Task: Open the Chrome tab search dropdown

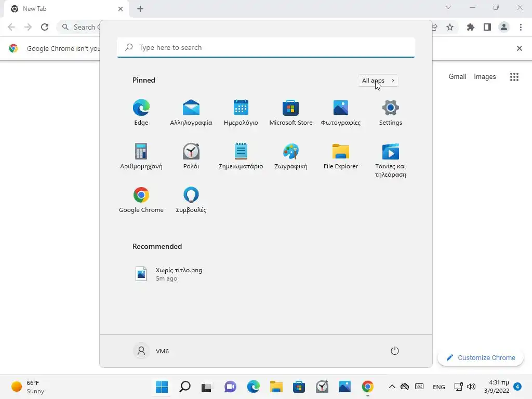Action: pyautogui.click(x=448, y=7)
